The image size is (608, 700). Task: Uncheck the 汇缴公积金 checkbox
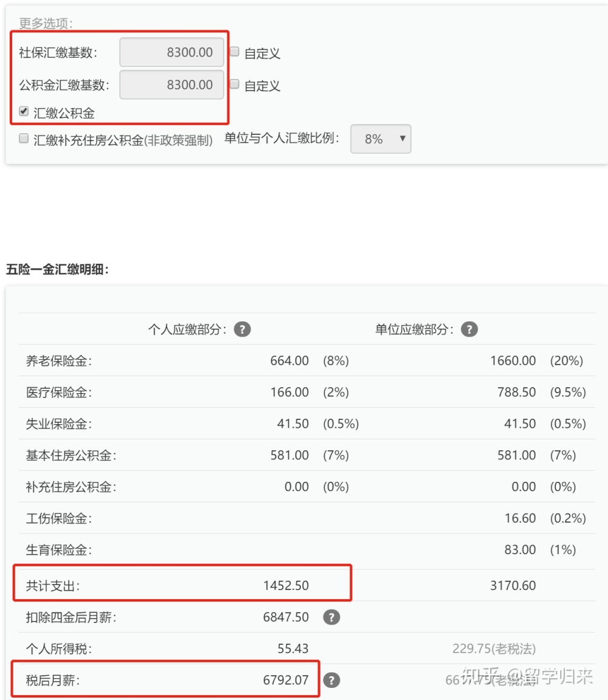(24, 111)
